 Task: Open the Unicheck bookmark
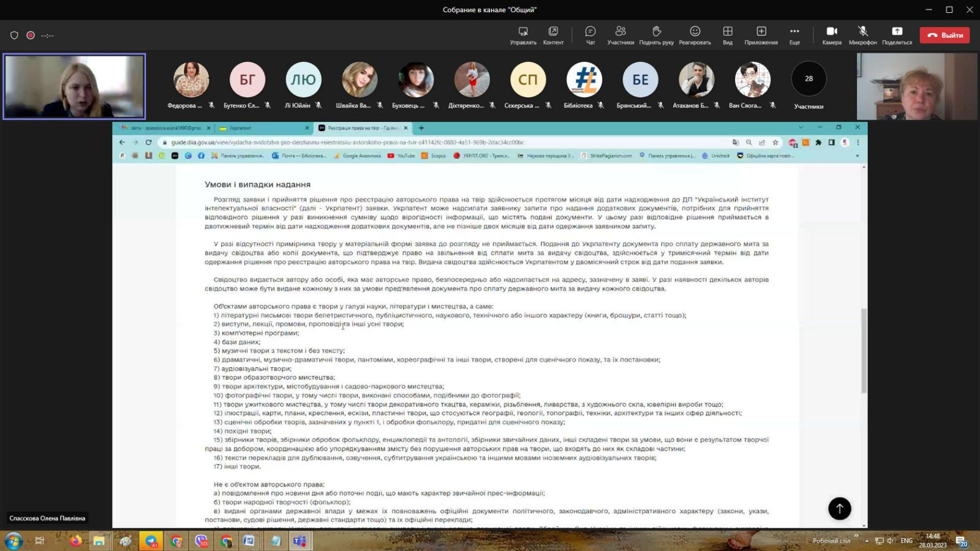click(716, 156)
